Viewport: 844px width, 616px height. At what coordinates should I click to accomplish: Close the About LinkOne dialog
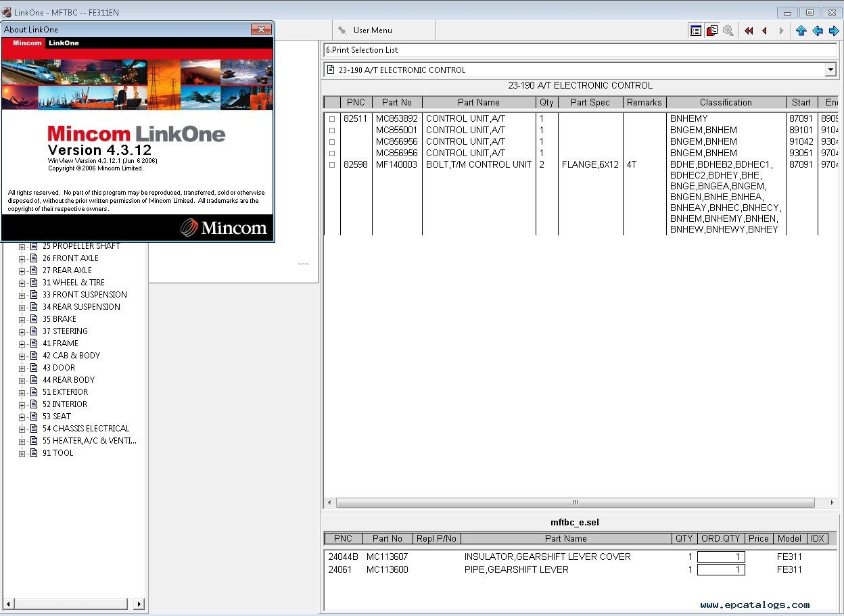[x=261, y=30]
